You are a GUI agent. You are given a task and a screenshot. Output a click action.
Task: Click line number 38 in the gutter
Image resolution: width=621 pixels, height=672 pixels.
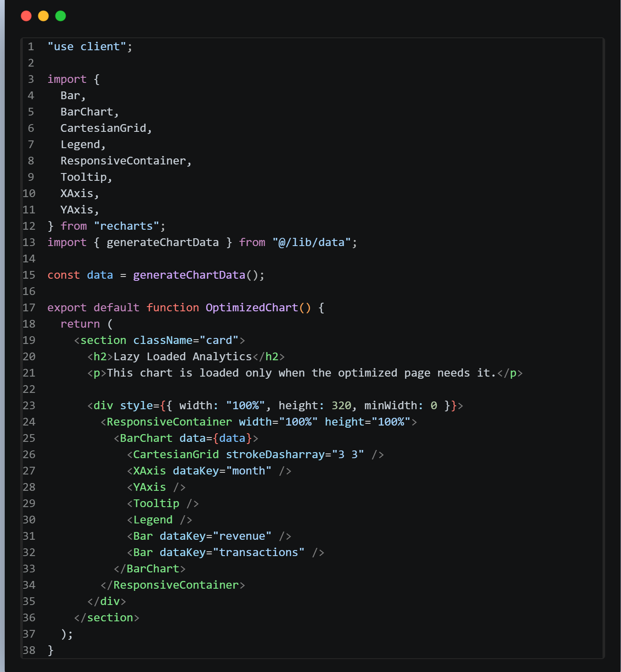pyautogui.click(x=29, y=650)
